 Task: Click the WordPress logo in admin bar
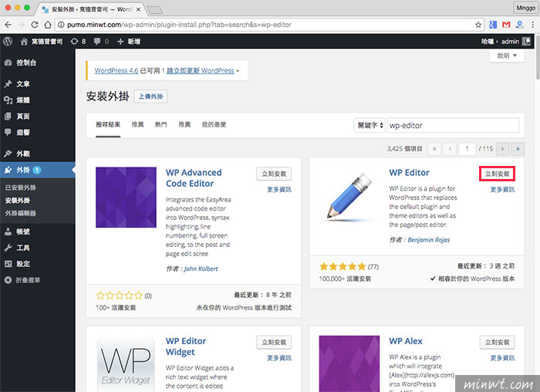coord(8,42)
